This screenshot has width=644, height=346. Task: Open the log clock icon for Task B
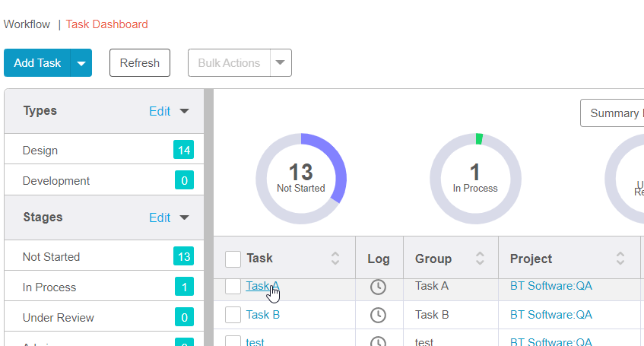[x=378, y=315]
